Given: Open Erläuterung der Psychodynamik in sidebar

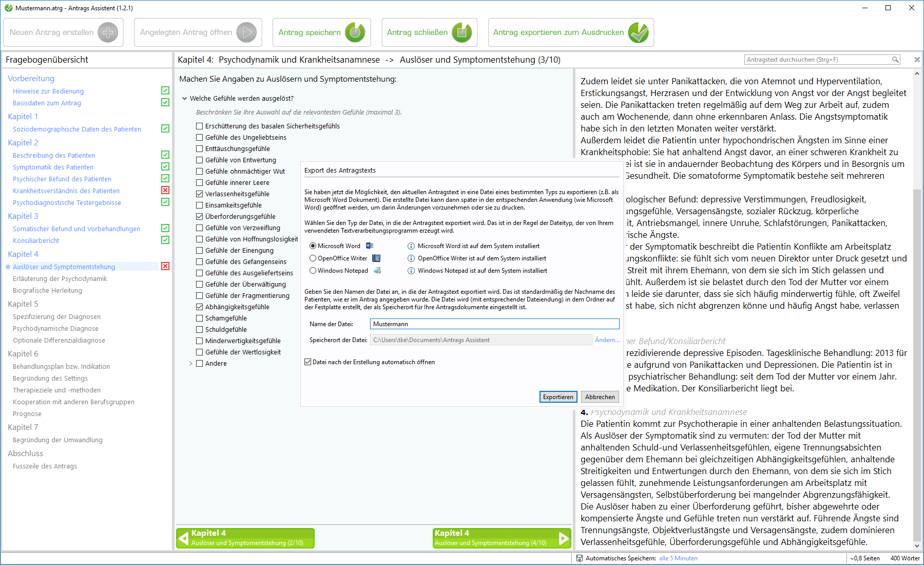Looking at the screenshot, I should click(x=60, y=279).
